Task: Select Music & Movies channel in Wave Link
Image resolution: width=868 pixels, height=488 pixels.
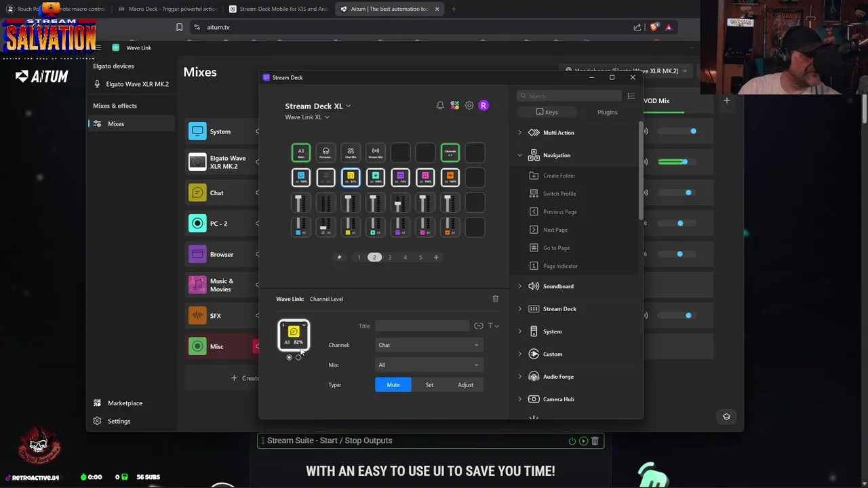Action: 223,285
